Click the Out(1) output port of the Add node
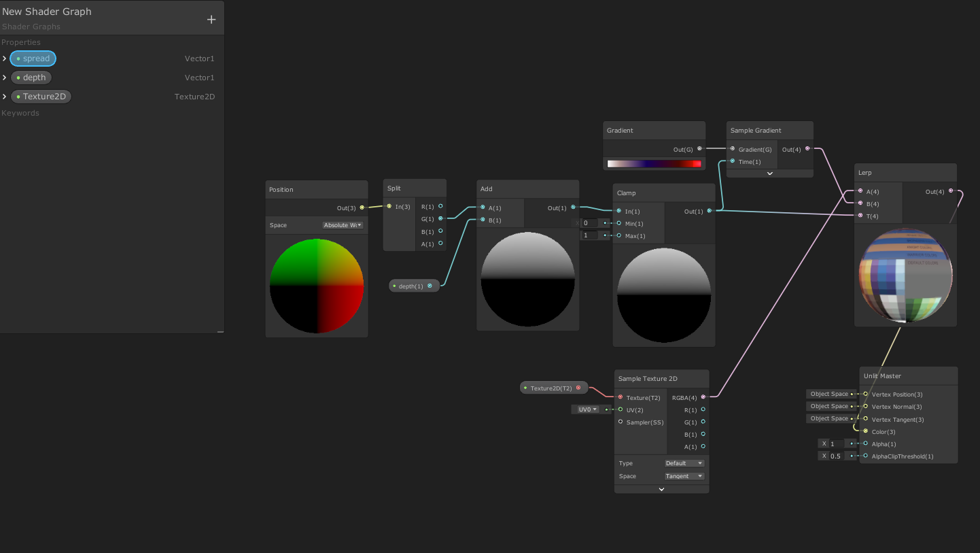The width and height of the screenshot is (980, 553). click(x=573, y=207)
